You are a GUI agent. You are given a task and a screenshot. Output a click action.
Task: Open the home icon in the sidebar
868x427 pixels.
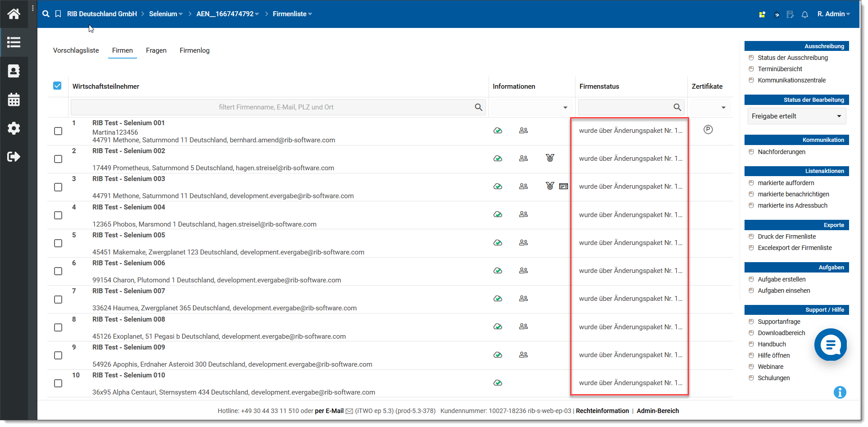(x=14, y=14)
